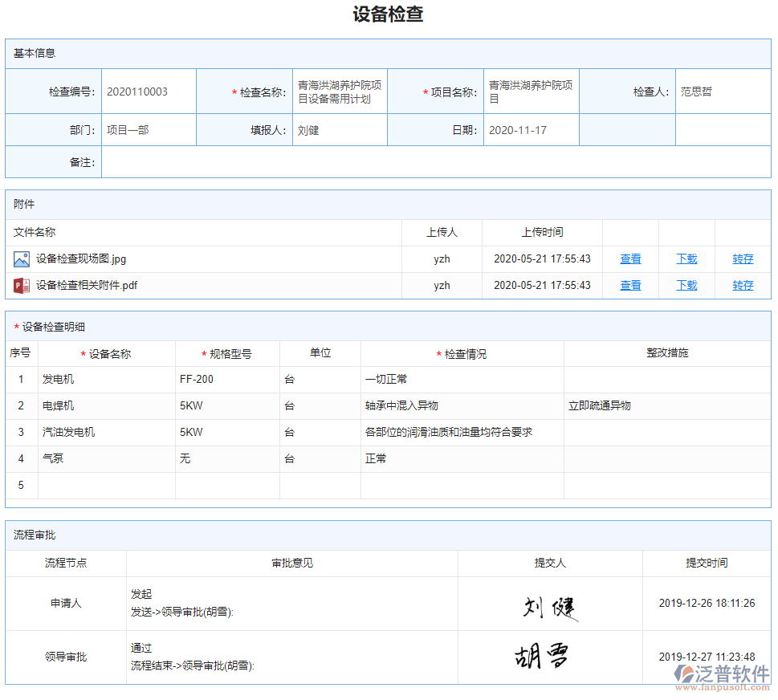Image resolution: width=778 pixels, height=700 pixels.
Task: Open 查看 for 设备检查相关附件.pdf
Action: tap(630, 285)
